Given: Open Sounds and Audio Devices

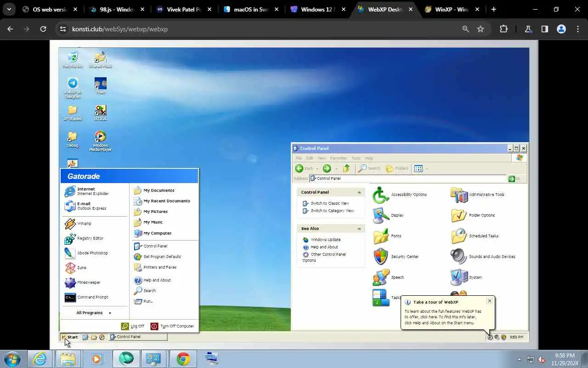Looking at the screenshot, I should pos(483,257).
